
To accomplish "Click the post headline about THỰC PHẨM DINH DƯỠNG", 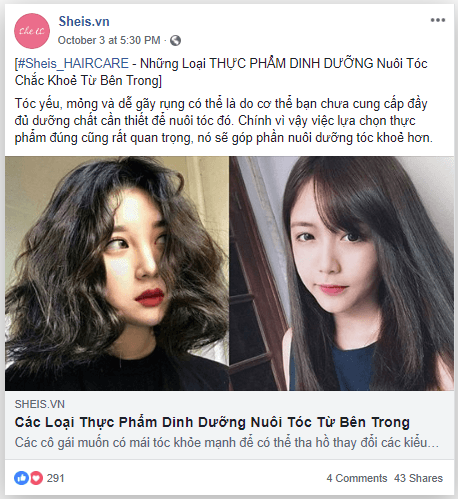I will [x=221, y=72].
